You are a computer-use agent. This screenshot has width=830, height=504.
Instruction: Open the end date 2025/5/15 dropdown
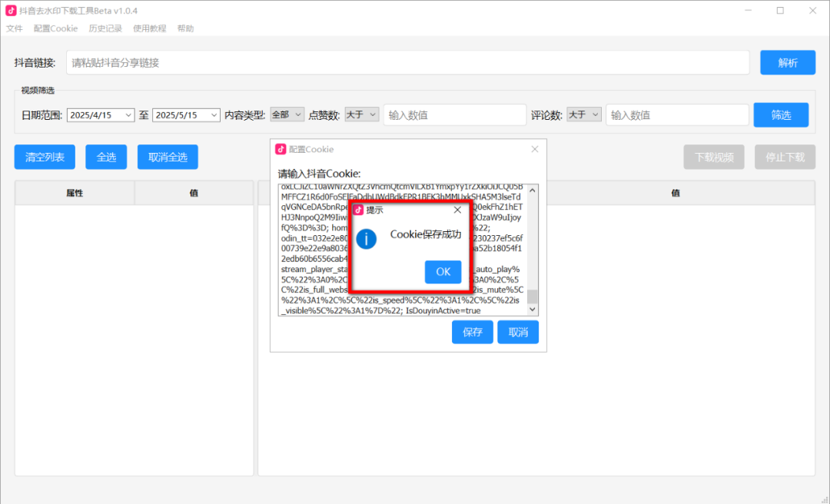pos(214,115)
